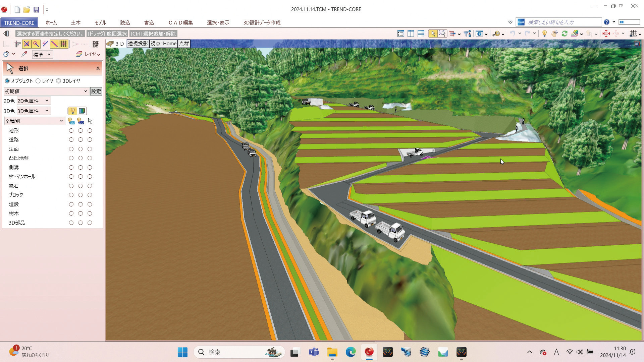Toggle the grid snap icon

pyautogui.click(x=63, y=44)
